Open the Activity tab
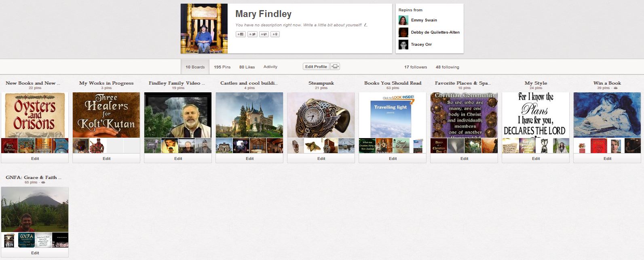The height and width of the screenshot is (260, 644). (270, 67)
